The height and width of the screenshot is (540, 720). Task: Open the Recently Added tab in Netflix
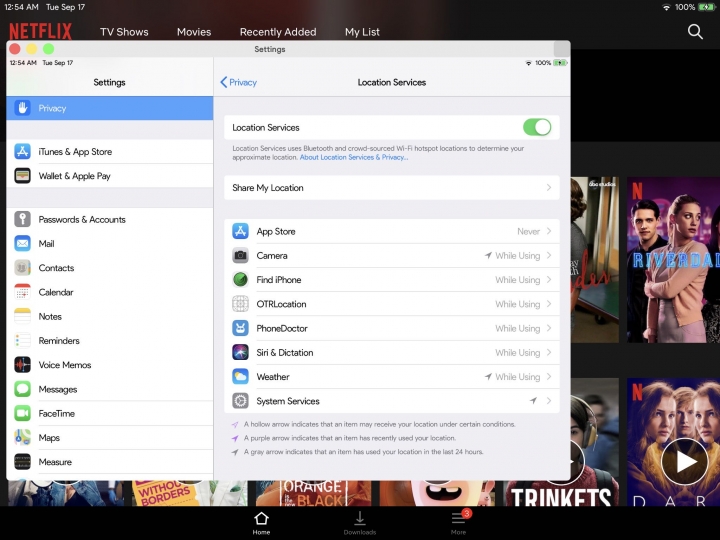278,32
